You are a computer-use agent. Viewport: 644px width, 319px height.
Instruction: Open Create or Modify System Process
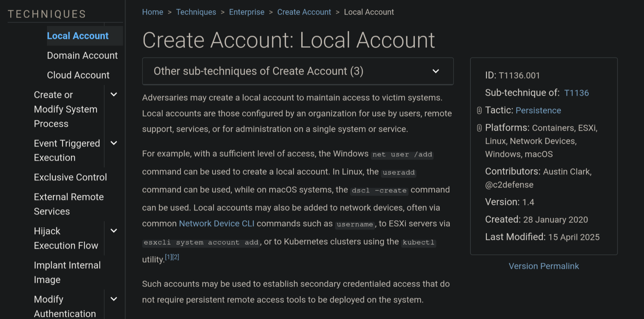coord(65,109)
